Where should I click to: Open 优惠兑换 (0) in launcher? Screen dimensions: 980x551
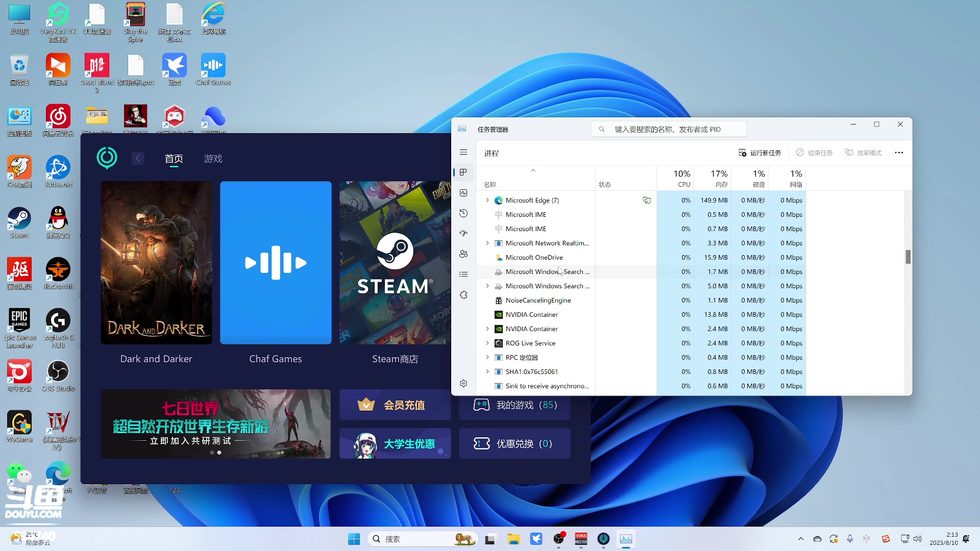[x=514, y=443]
